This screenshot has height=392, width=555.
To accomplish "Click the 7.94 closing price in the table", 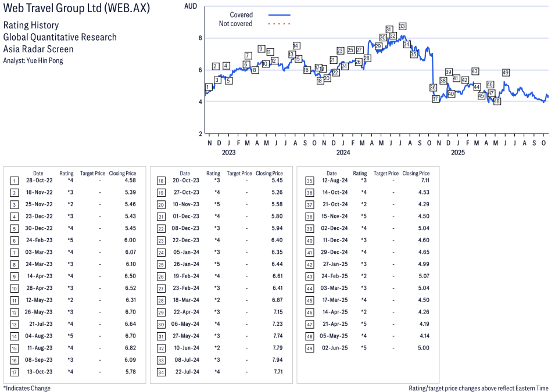I will 276,359.
